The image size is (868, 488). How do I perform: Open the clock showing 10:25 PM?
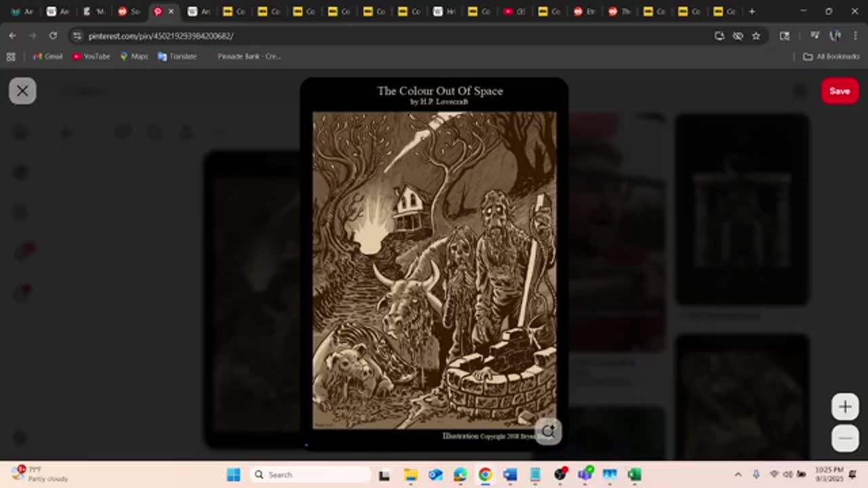point(829,474)
